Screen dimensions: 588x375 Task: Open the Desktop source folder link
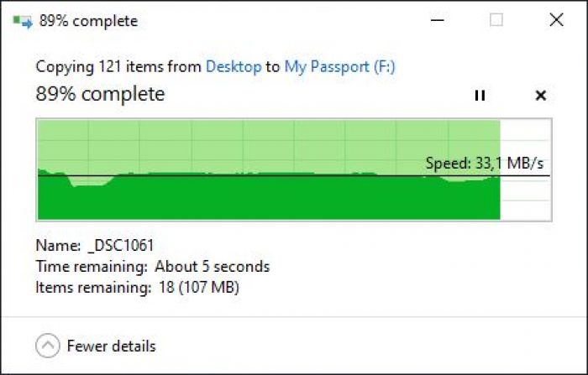[x=233, y=66]
